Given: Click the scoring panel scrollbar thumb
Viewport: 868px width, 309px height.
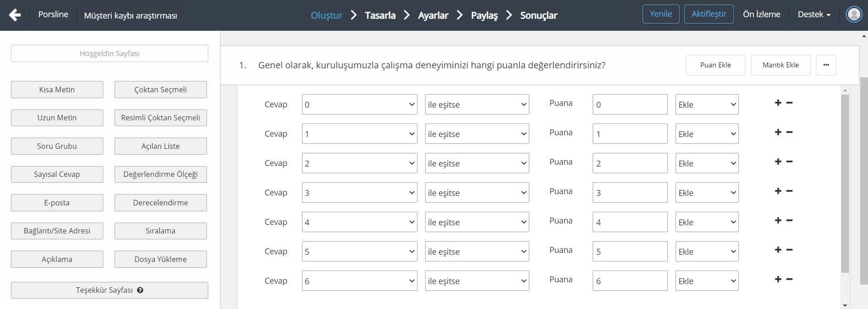Looking at the screenshot, I should coord(845,184).
